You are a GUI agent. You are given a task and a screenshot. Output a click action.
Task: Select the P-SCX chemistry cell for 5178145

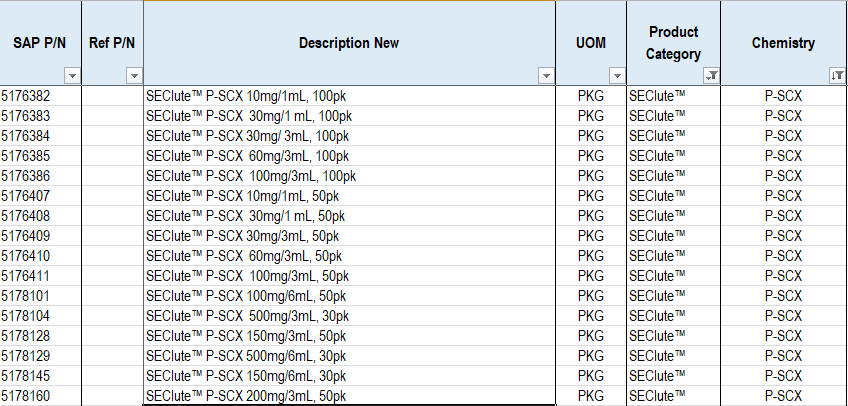pos(784,376)
